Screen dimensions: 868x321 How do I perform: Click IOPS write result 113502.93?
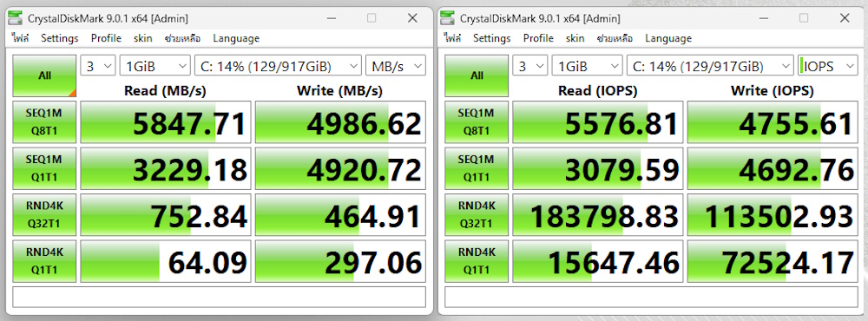773,215
